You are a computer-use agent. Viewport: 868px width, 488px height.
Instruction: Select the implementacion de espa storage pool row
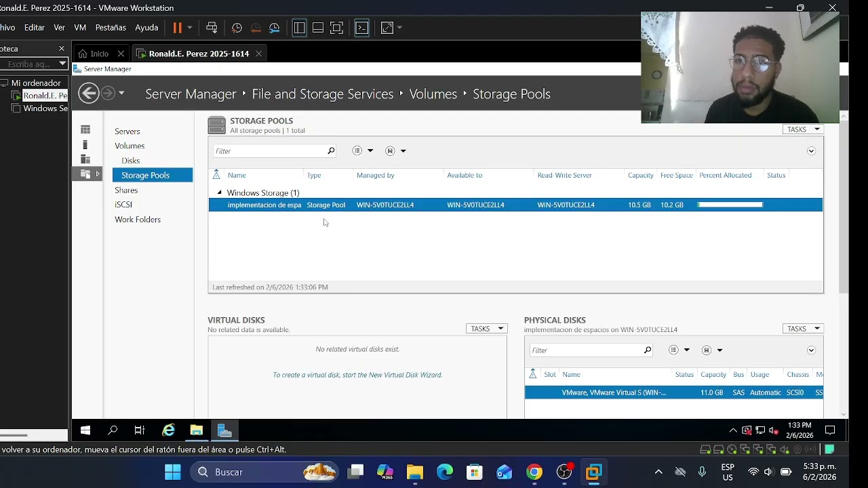pos(515,205)
